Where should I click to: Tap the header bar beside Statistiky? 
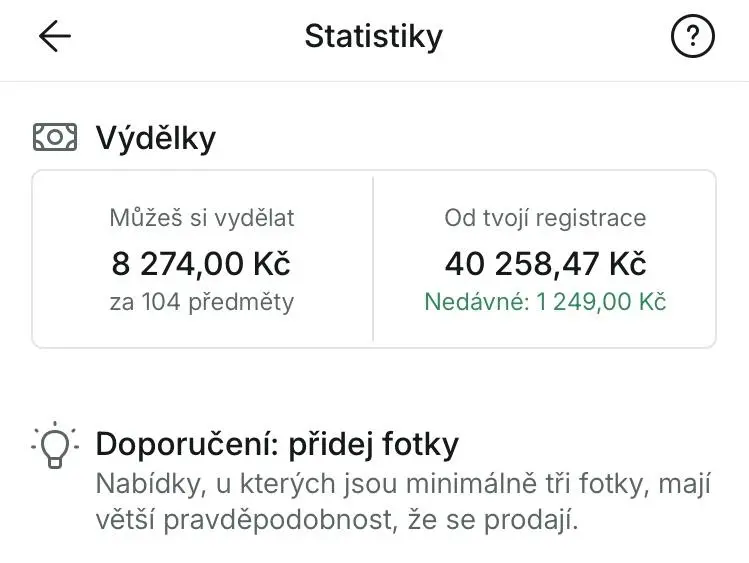(x=374, y=41)
